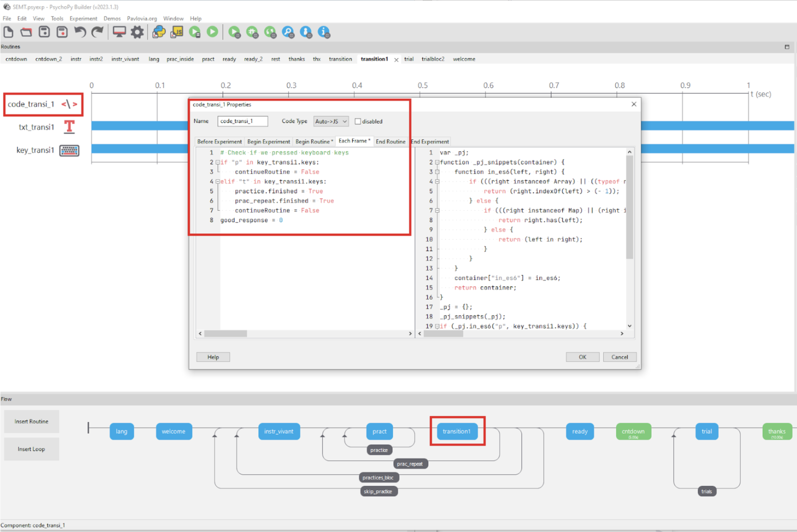Screen dimensions: 797x532
Task: Collapse JS fold at line 19
Action: [437, 326]
